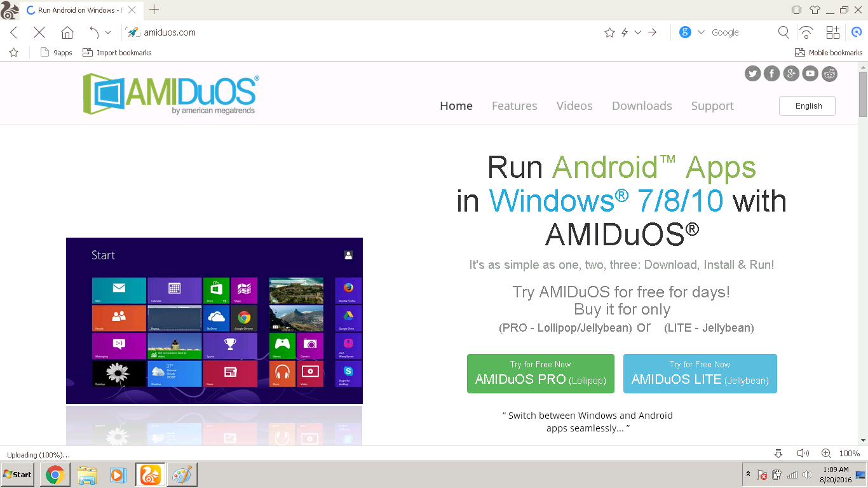The height and width of the screenshot is (488, 868).
Task: Click the UC Browser Cloud Boost icon
Action: (x=857, y=32)
